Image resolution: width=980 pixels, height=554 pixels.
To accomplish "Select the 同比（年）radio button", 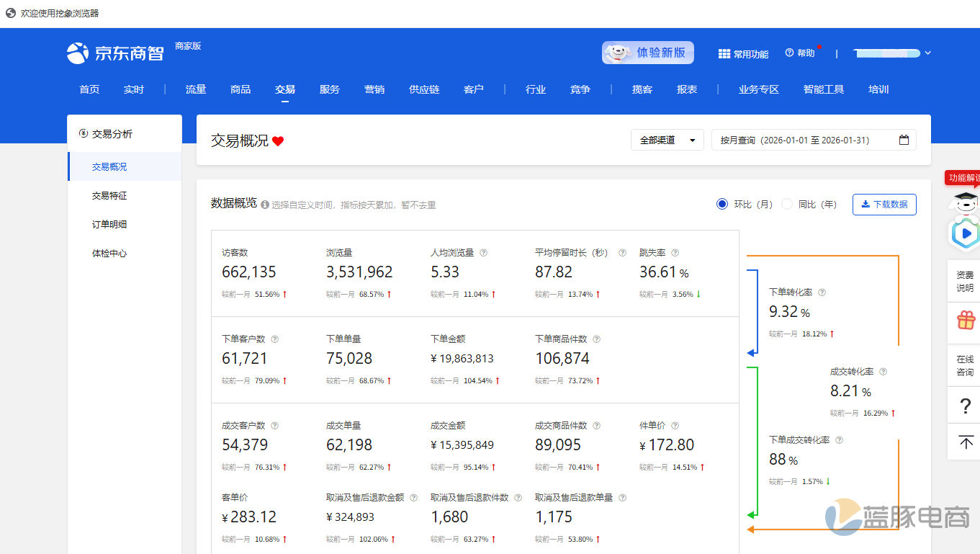I will [787, 204].
